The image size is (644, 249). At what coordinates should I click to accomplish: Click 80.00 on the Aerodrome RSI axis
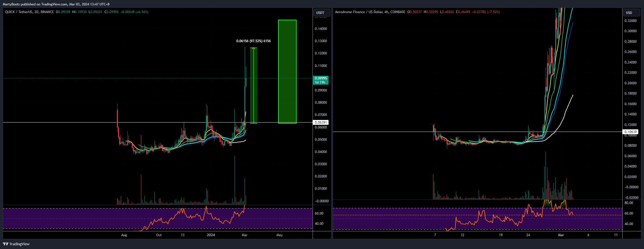(x=629, y=203)
